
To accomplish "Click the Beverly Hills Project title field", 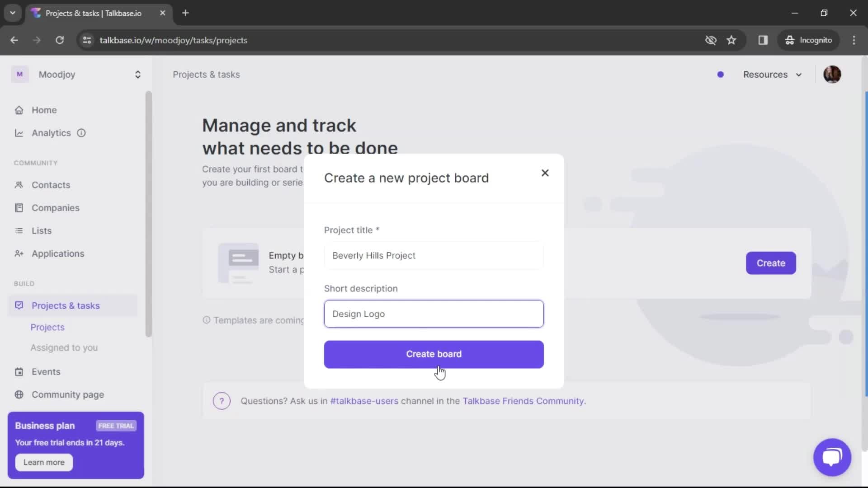I will point(433,256).
